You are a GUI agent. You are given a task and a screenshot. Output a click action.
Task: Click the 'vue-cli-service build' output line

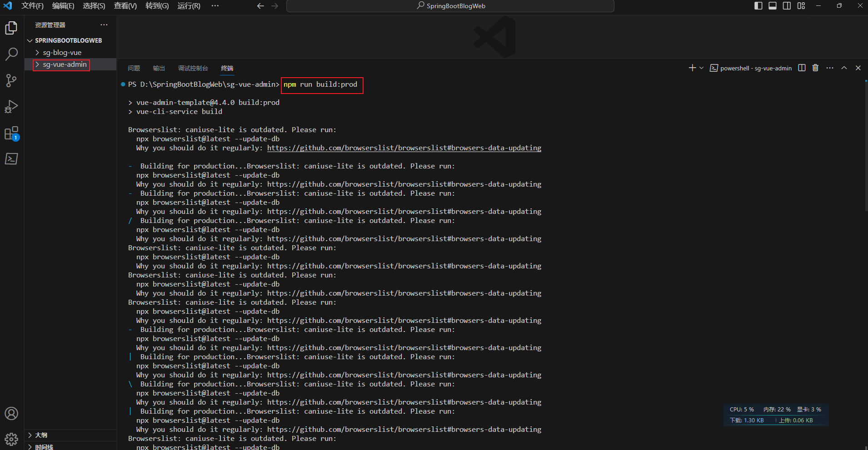tap(179, 112)
